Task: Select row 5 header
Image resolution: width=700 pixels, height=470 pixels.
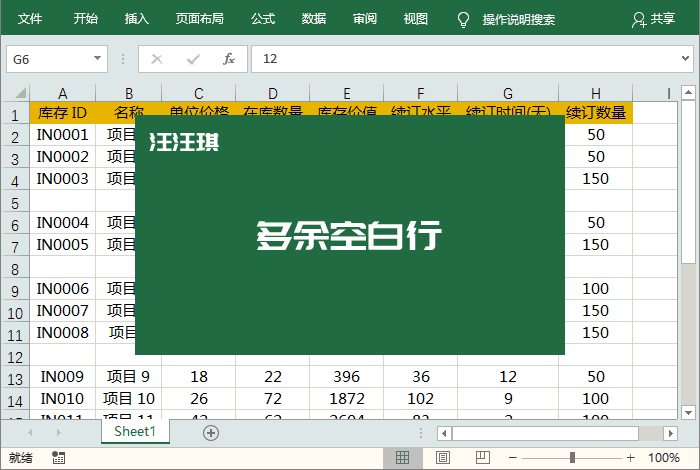Action: coord(15,203)
